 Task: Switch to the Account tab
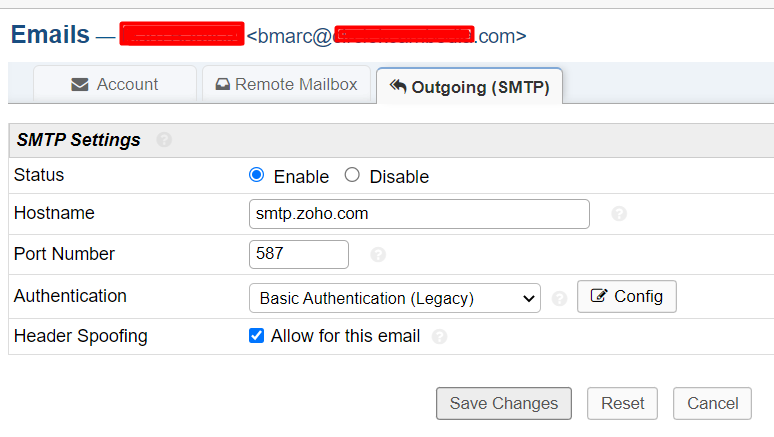(x=115, y=85)
